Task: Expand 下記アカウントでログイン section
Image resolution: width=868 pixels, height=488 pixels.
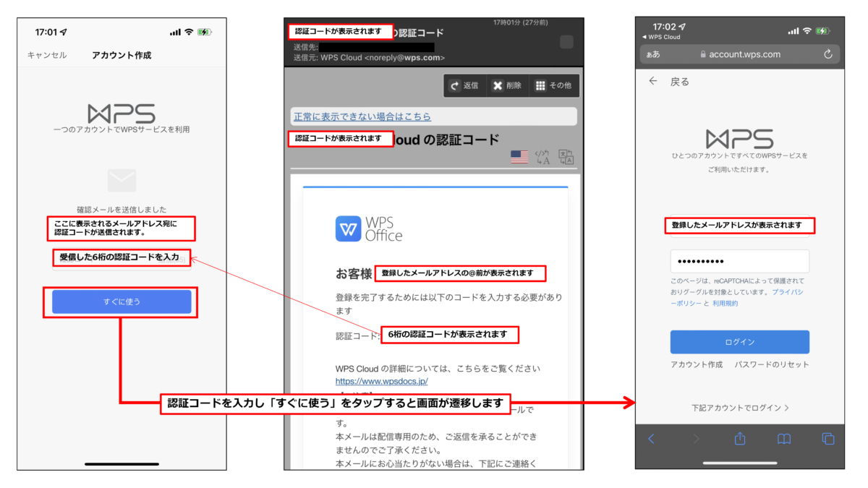Action: tap(739, 407)
